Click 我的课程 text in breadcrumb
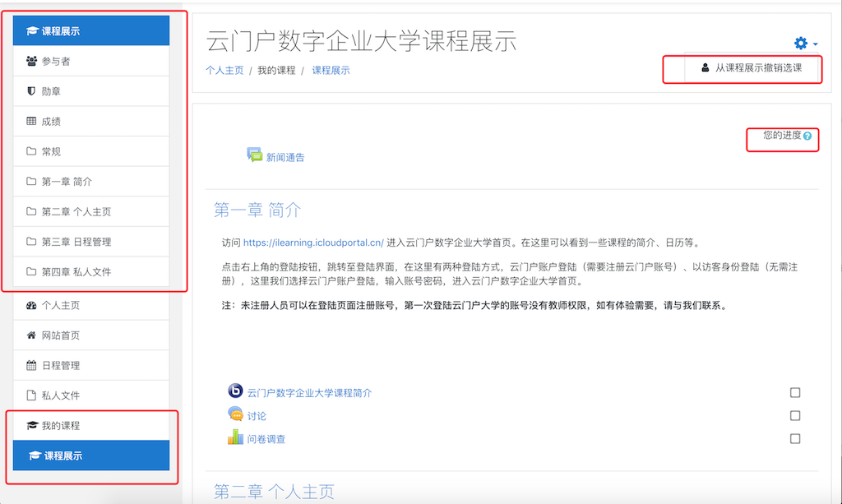Screen dimensions: 842x504 276,71
